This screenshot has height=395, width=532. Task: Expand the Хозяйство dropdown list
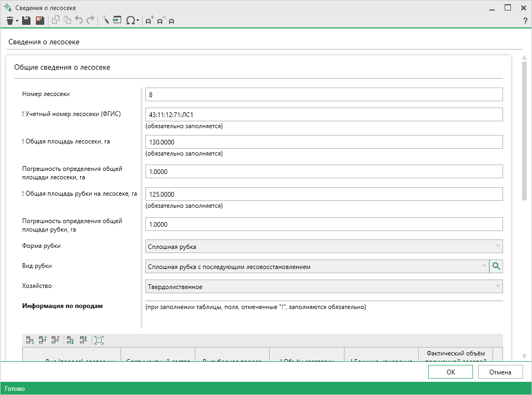(324, 286)
